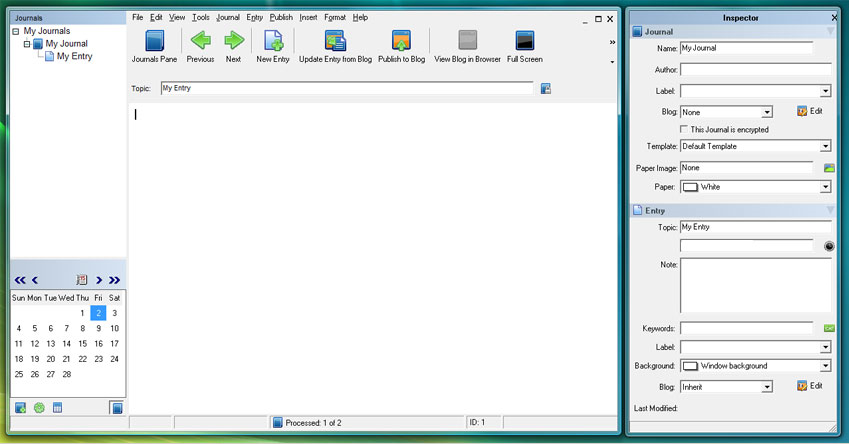Open the Entry Label dropdown
Image resolution: width=849 pixels, height=444 pixels.
click(x=825, y=348)
